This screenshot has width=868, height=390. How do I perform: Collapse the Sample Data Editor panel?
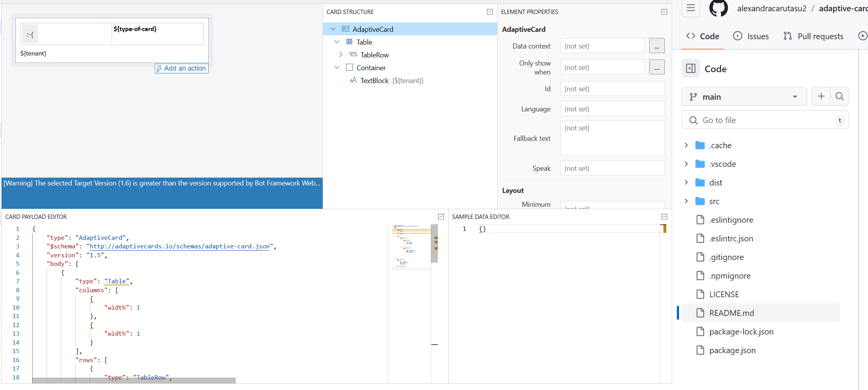coord(664,217)
